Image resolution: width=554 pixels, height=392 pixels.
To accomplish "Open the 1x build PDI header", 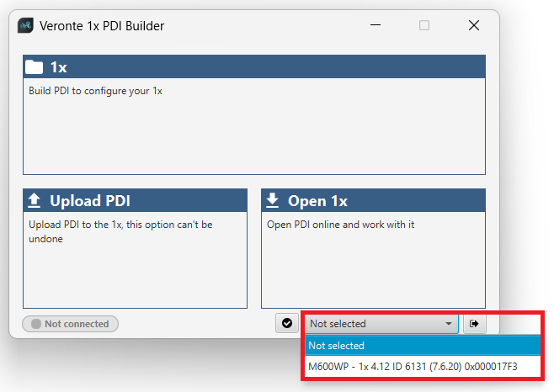I will [x=254, y=67].
